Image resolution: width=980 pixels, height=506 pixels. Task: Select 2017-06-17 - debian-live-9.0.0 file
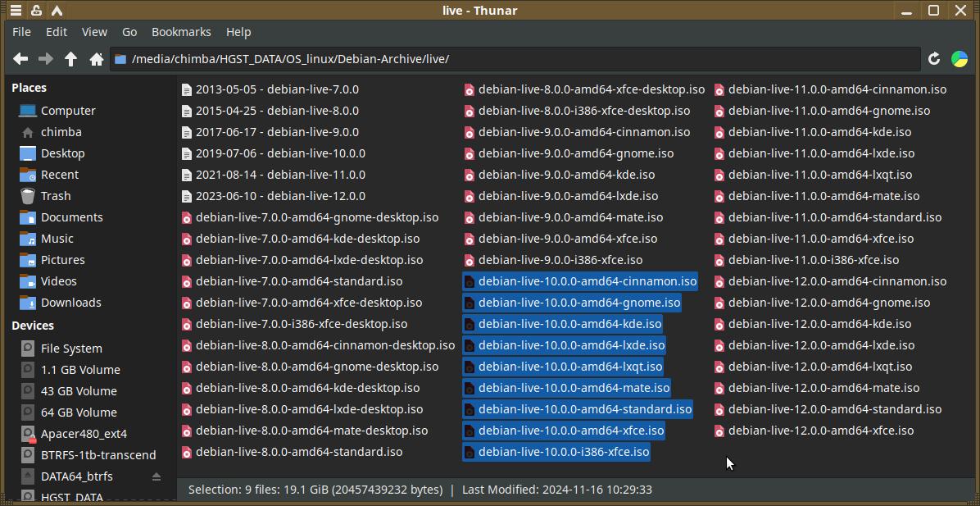(270, 132)
